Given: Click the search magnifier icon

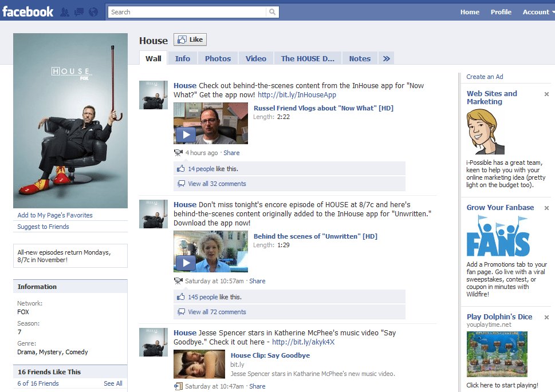Looking at the screenshot, I should click(272, 11).
